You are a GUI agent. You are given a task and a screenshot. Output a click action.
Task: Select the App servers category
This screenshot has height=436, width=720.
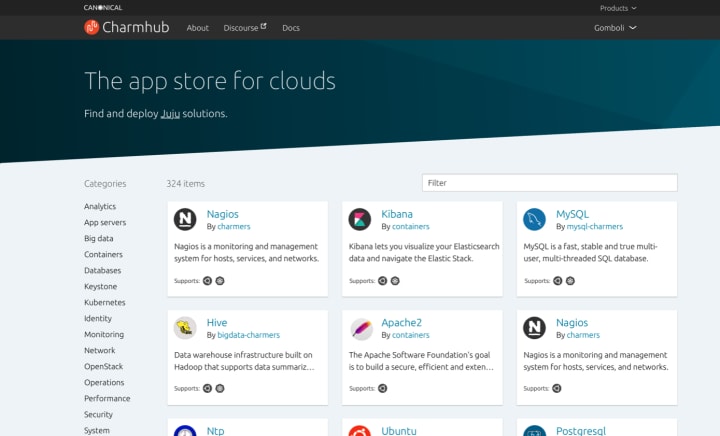[105, 223]
